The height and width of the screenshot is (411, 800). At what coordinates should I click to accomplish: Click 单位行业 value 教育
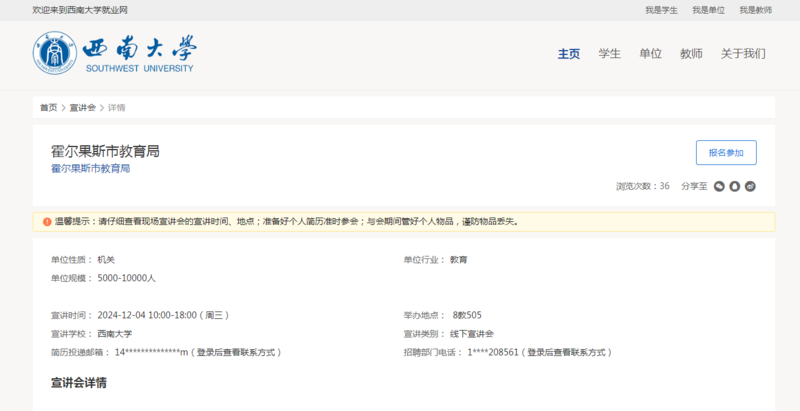[458, 260]
